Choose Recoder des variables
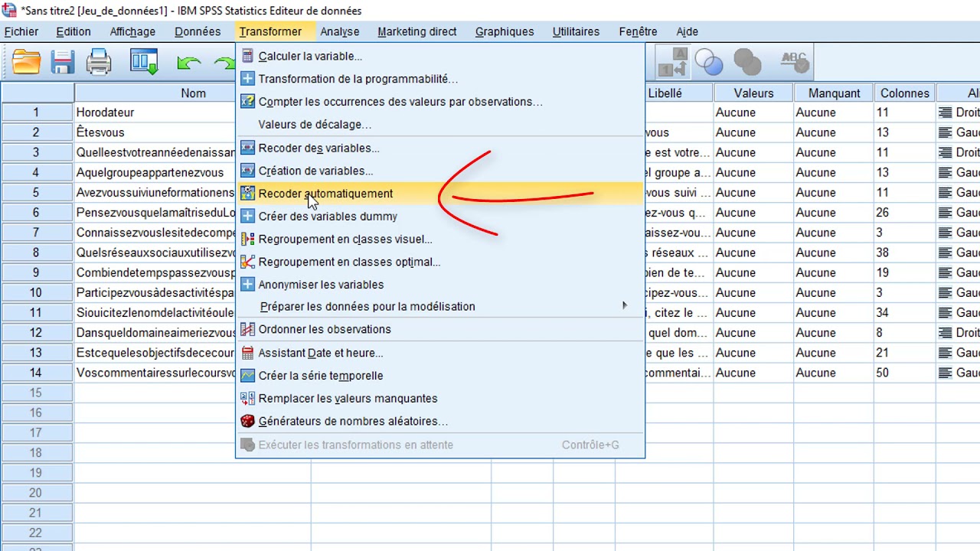The width and height of the screenshot is (980, 551). click(439, 148)
